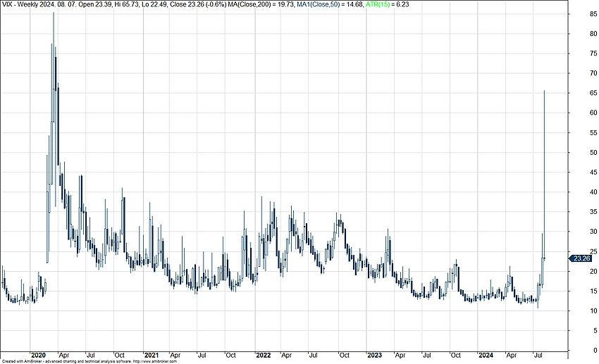599x364 pixels.
Task: Click the 2022 year label on time axis
Action: point(264,356)
